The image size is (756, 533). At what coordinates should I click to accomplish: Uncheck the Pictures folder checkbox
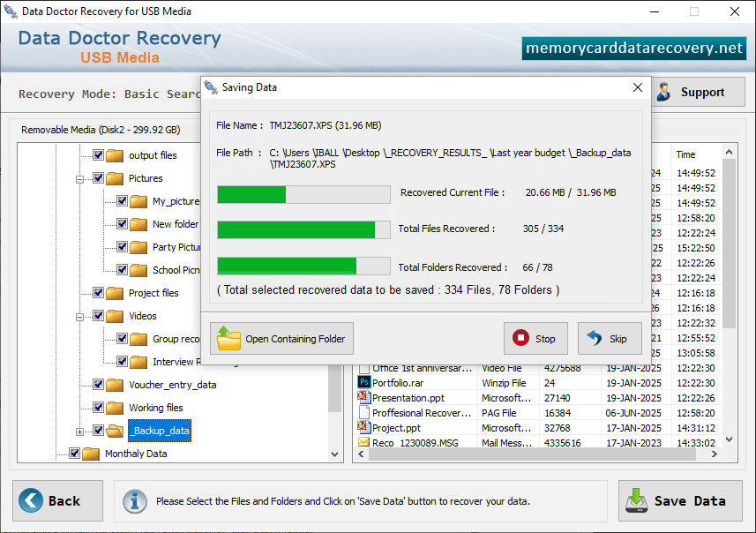(x=98, y=178)
